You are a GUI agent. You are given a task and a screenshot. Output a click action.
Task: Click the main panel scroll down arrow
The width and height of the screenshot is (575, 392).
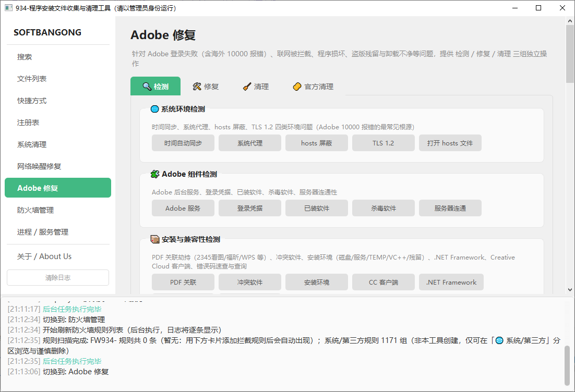coord(569,289)
